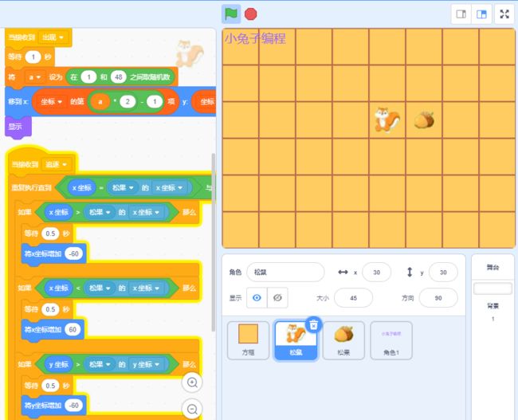Zoom in the code workspace

192,383
